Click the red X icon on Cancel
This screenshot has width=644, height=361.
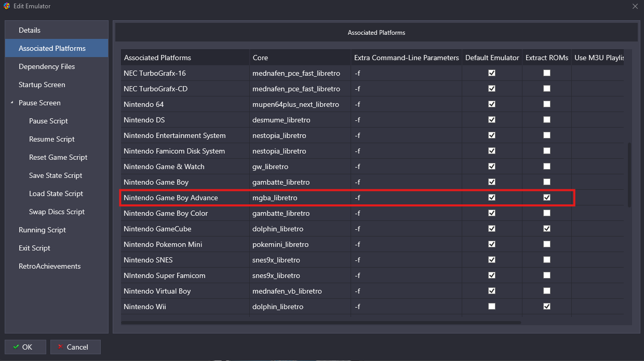tap(60, 347)
